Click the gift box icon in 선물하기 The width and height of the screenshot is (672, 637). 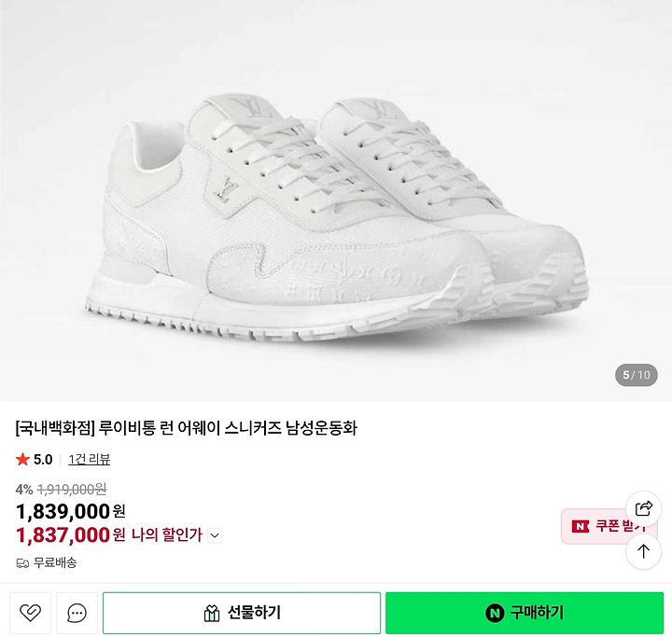pos(212,613)
